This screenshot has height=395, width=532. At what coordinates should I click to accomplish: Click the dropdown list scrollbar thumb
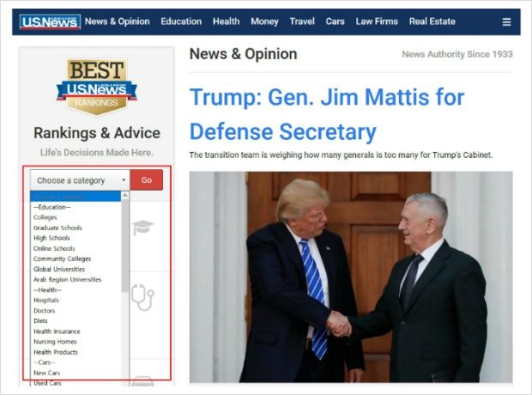(125, 246)
